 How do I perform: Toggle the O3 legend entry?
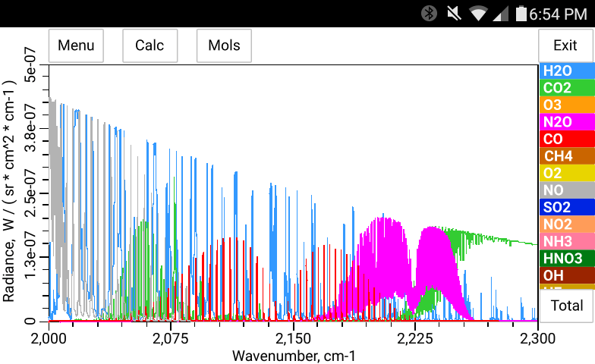566,105
